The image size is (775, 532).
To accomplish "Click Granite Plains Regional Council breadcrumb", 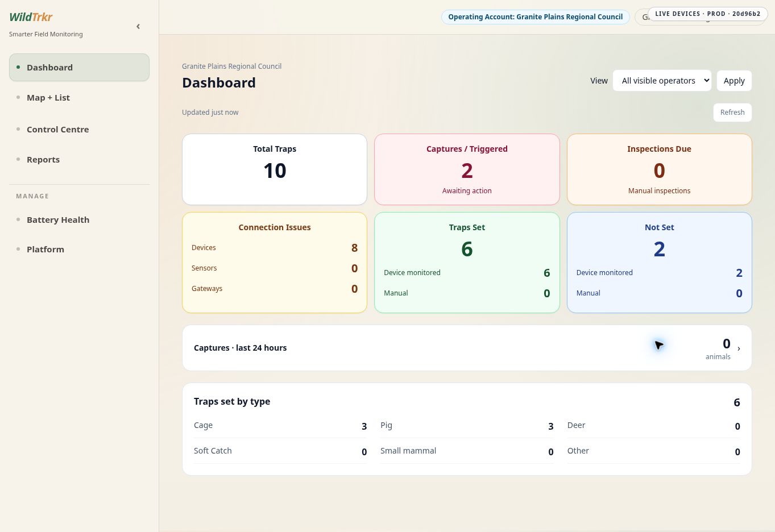I will (x=231, y=66).
